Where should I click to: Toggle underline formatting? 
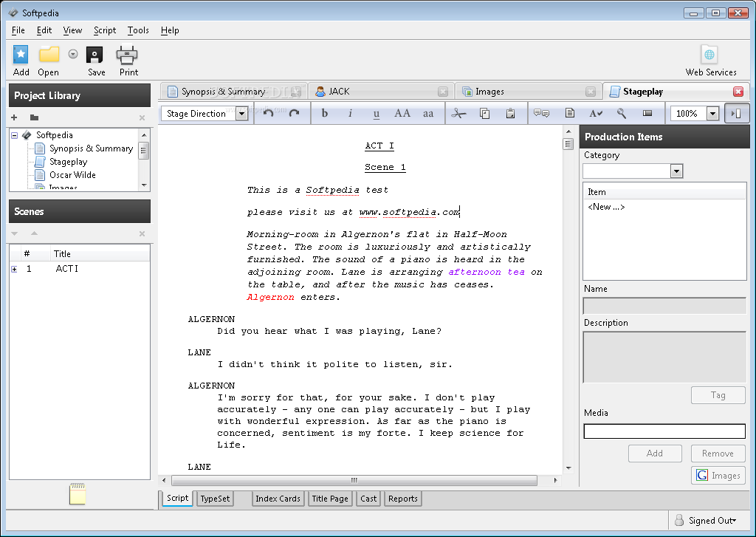click(376, 113)
